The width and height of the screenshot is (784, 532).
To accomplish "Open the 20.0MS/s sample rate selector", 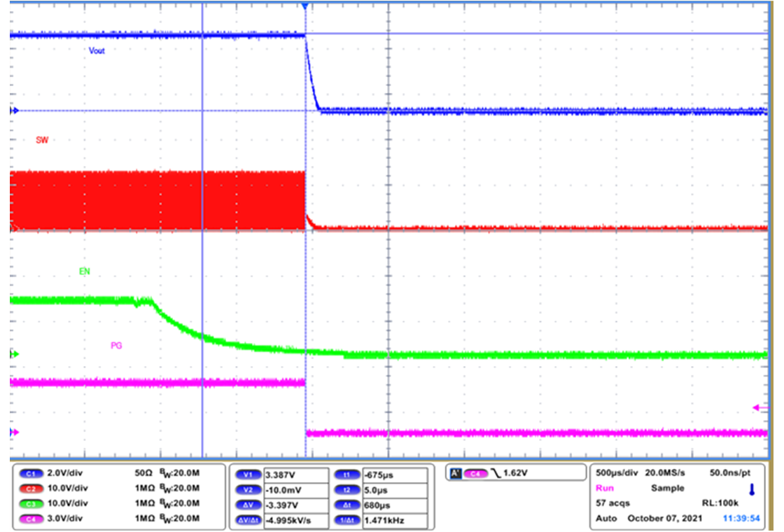I will pyautogui.click(x=666, y=474).
